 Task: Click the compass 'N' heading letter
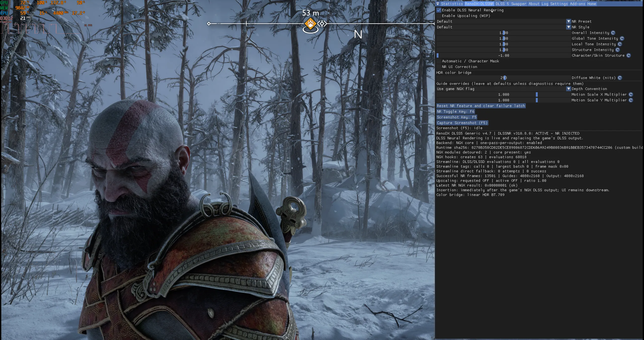tap(358, 34)
